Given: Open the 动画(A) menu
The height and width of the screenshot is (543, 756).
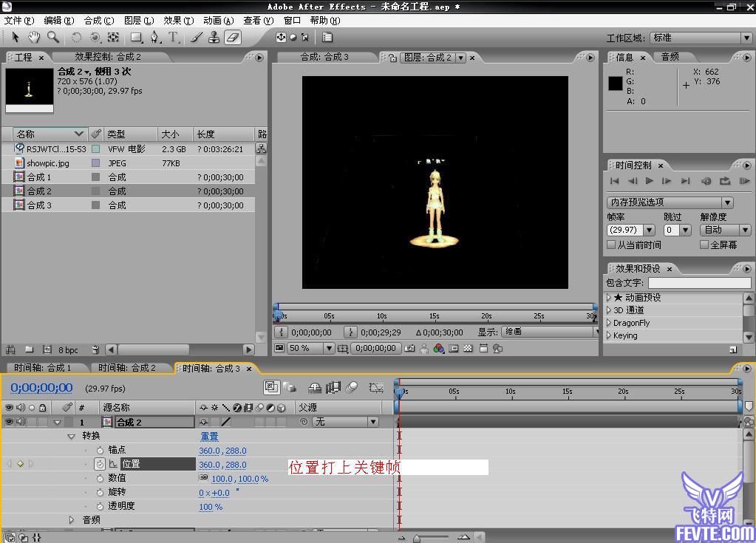Looking at the screenshot, I should coord(219,20).
